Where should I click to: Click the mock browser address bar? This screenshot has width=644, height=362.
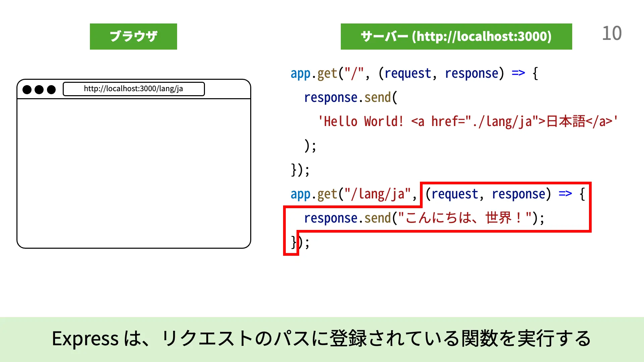click(133, 89)
